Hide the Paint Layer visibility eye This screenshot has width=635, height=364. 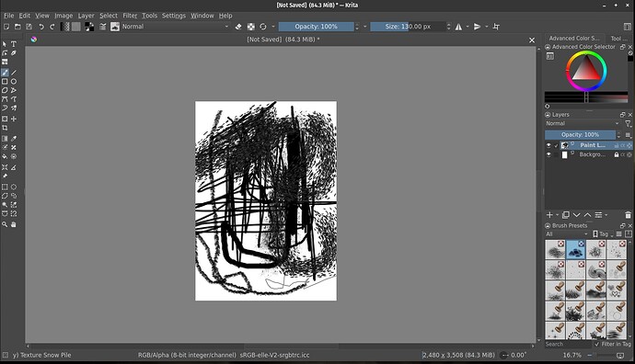click(x=548, y=145)
